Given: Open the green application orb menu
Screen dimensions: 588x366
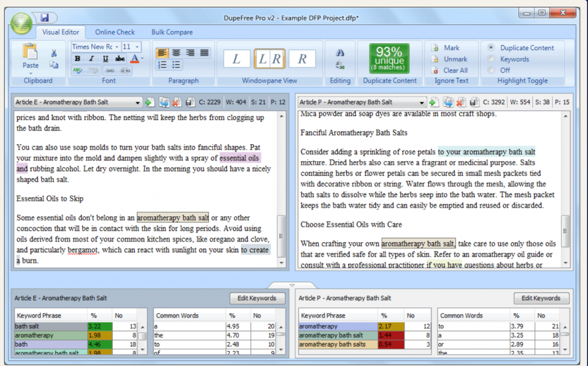Looking at the screenshot, I should click(x=21, y=24).
